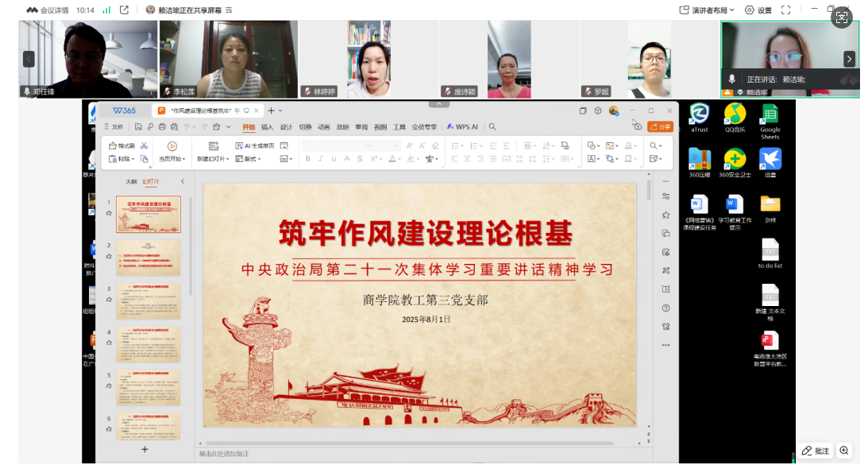Screen dimensions: 868x465
Task: Switch to the 插入 ribbon tab
Action: tap(267, 127)
